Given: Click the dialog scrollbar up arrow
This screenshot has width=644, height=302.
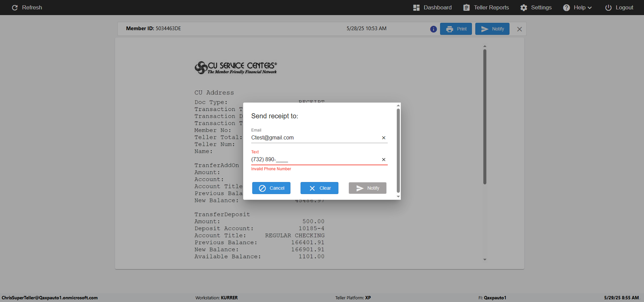Looking at the screenshot, I should pyautogui.click(x=398, y=106).
